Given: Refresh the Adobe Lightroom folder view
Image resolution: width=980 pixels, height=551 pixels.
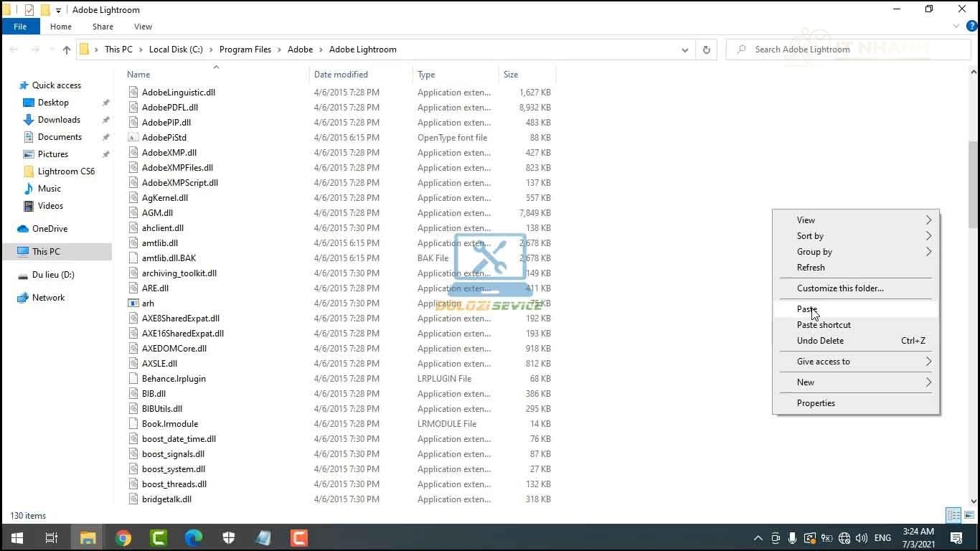Looking at the screenshot, I should 706,50.
